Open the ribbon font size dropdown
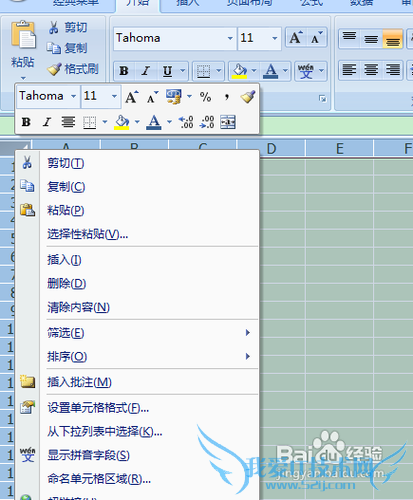Viewport: 413px width, 500px height. [x=275, y=38]
